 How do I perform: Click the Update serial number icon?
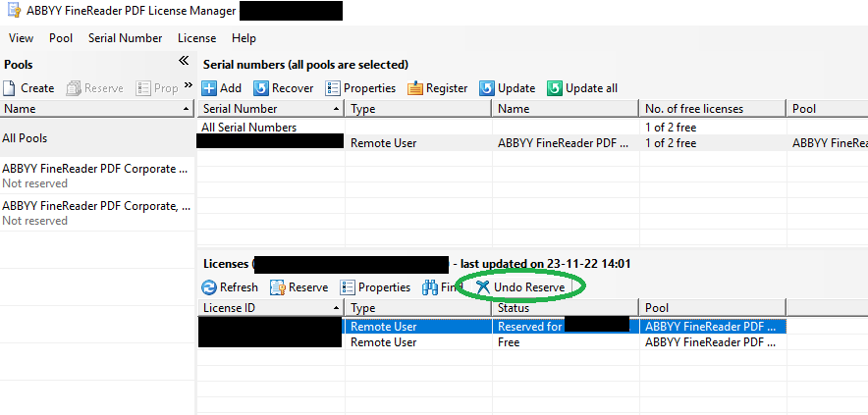pos(487,88)
